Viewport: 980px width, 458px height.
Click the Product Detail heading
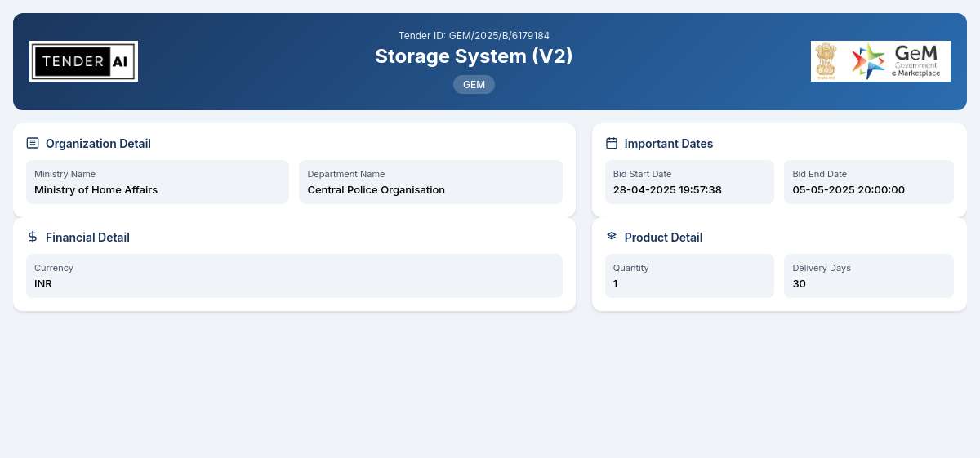[663, 238]
